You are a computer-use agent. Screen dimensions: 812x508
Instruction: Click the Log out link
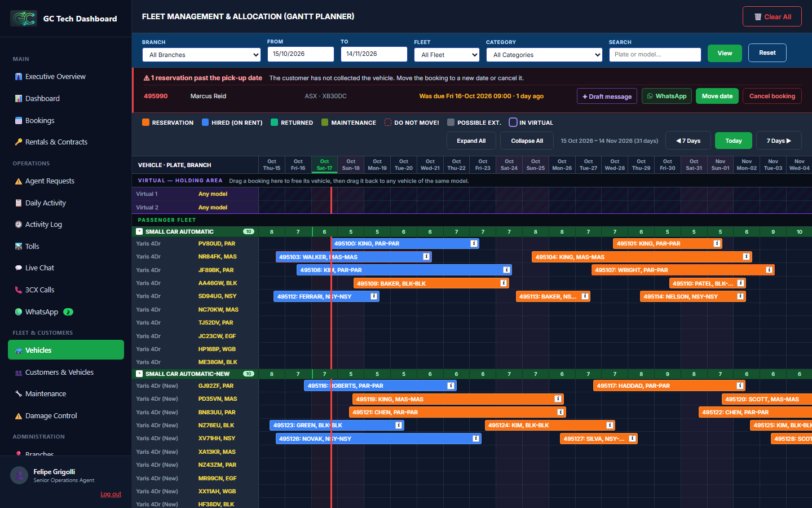coord(111,494)
